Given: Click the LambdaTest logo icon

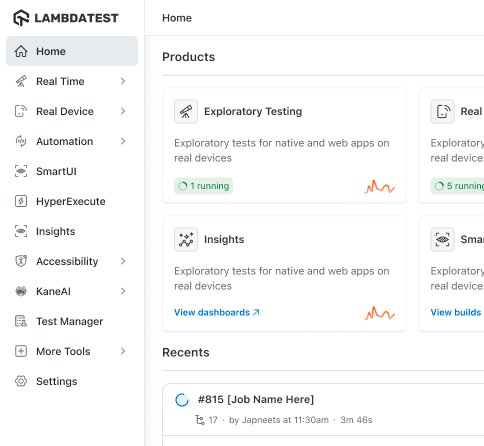Looking at the screenshot, I should [21, 18].
